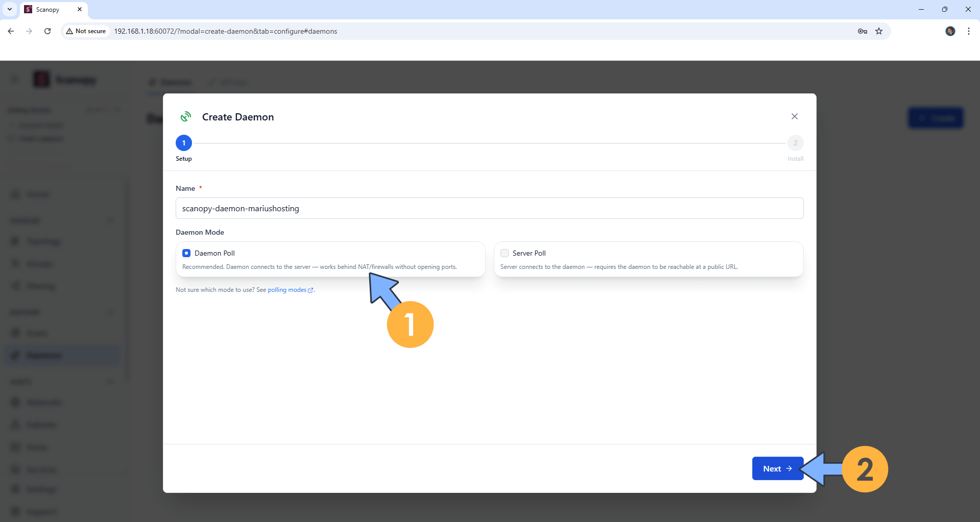Select the highlighted Daemons entry in the sidebar

click(x=62, y=355)
